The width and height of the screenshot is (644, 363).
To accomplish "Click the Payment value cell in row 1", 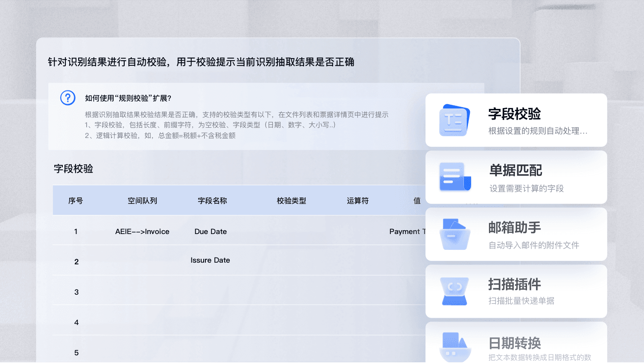I will tap(407, 231).
